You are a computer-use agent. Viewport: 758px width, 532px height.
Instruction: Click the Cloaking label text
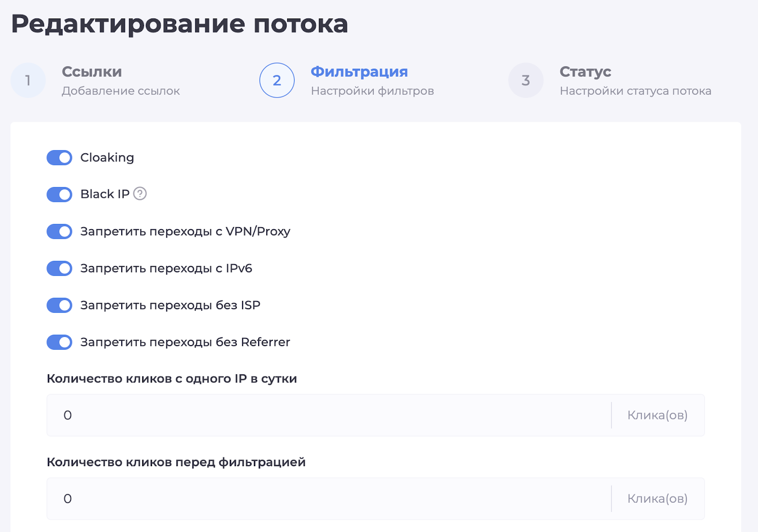(x=107, y=158)
